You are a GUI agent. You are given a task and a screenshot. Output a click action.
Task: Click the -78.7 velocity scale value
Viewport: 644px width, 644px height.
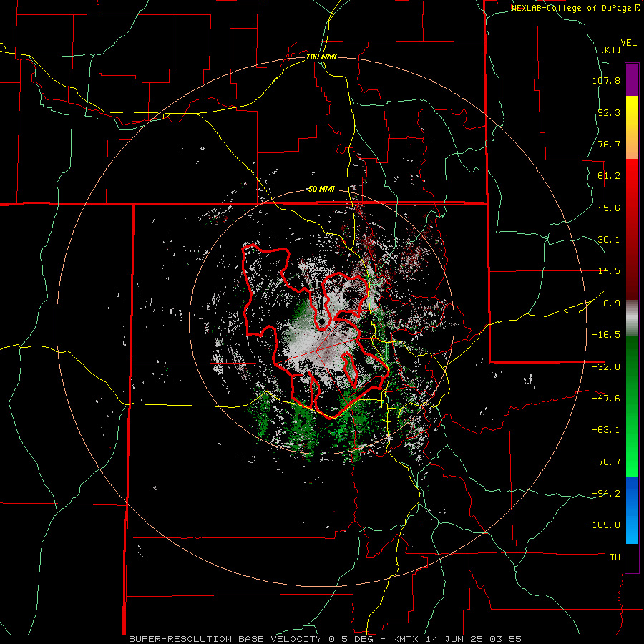pos(606,462)
